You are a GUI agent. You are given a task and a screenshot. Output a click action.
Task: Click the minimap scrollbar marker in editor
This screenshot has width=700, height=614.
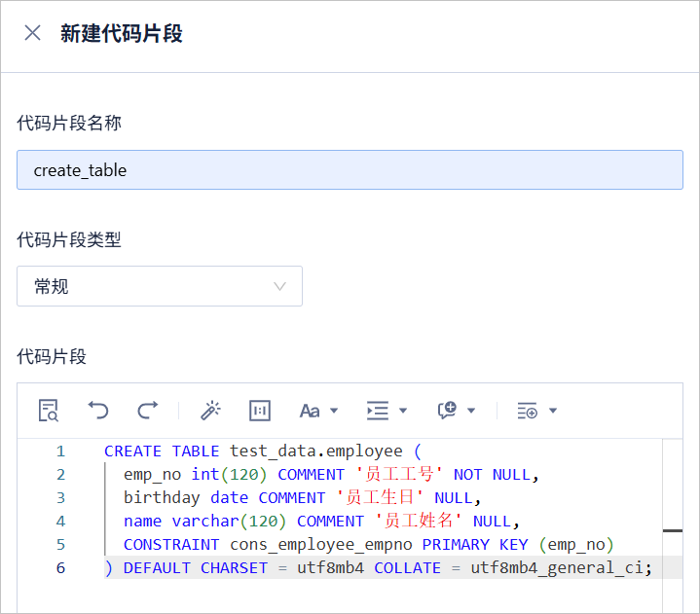[x=673, y=531]
